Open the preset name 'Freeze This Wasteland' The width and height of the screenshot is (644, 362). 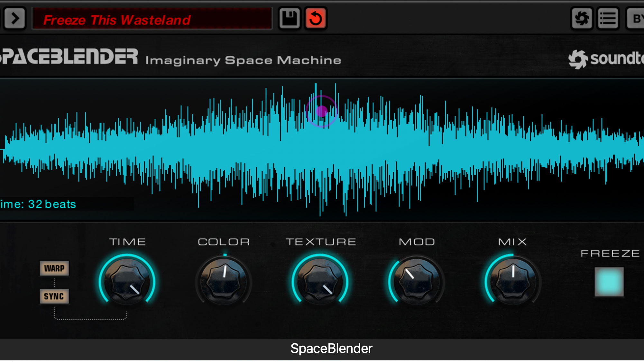tap(152, 19)
